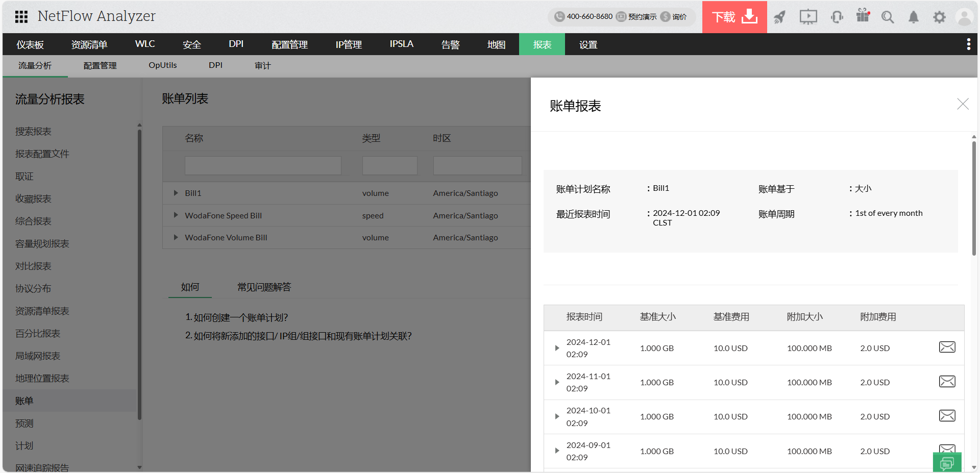Viewport: 980px width, 473px height.
Task: Email the 2024-12-01 bill report
Action: 947,347
